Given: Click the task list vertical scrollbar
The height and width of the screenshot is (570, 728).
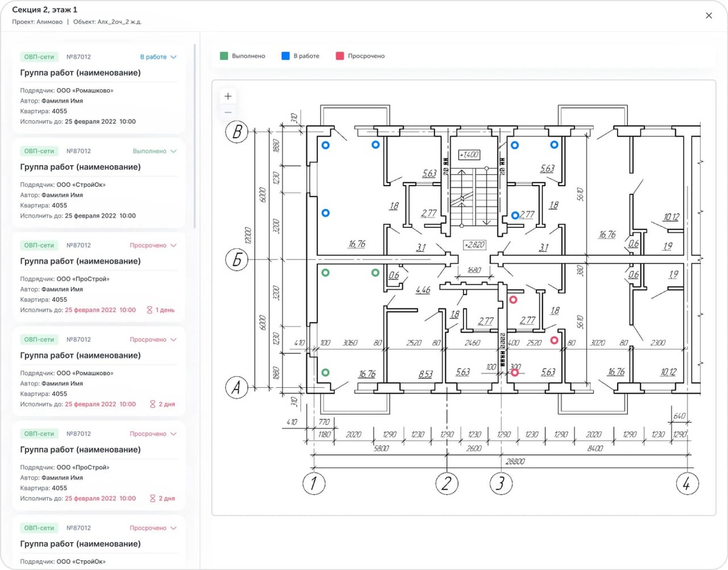Looking at the screenshot, I should click(195, 136).
